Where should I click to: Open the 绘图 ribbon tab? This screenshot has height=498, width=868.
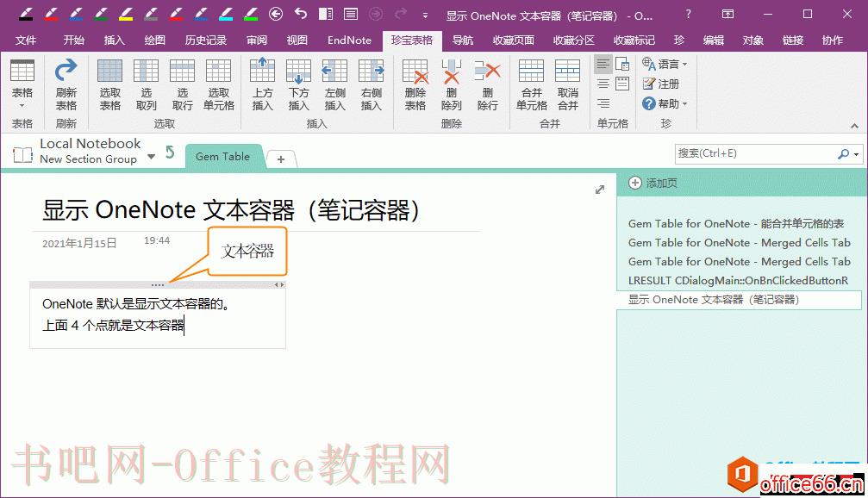tap(155, 40)
